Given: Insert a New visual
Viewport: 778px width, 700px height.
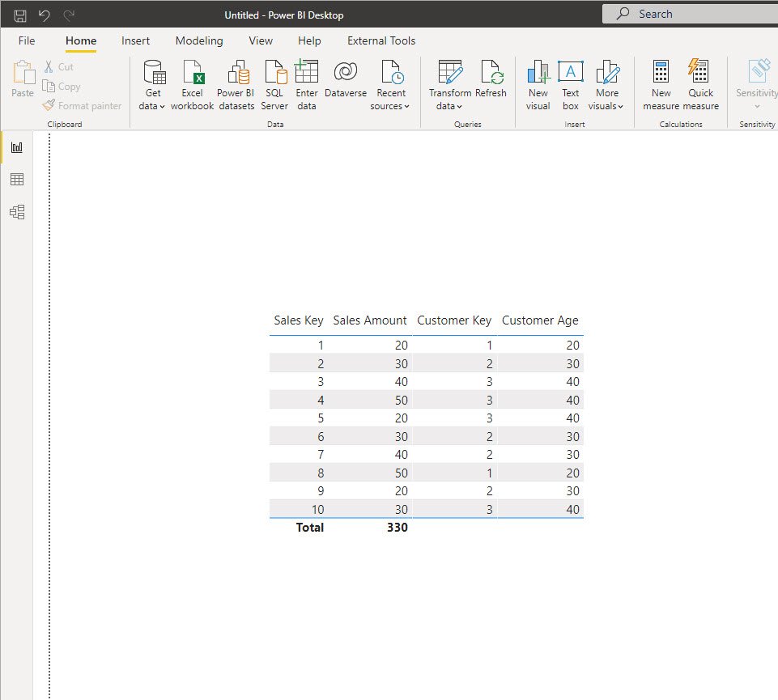Looking at the screenshot, I should 538,85.
